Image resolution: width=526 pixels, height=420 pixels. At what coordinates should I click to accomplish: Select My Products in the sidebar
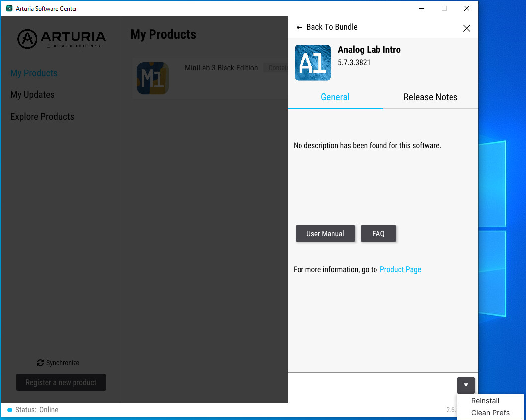[x=34, y=73]
